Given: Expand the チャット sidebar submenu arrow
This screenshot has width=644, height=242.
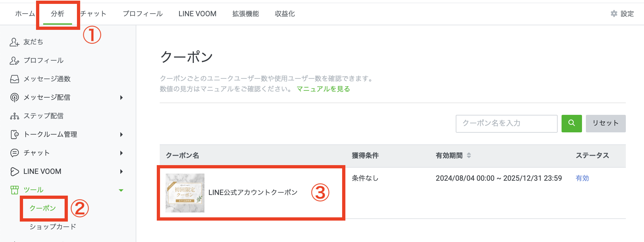Looking at the screenshot, I should coord(121,153).
